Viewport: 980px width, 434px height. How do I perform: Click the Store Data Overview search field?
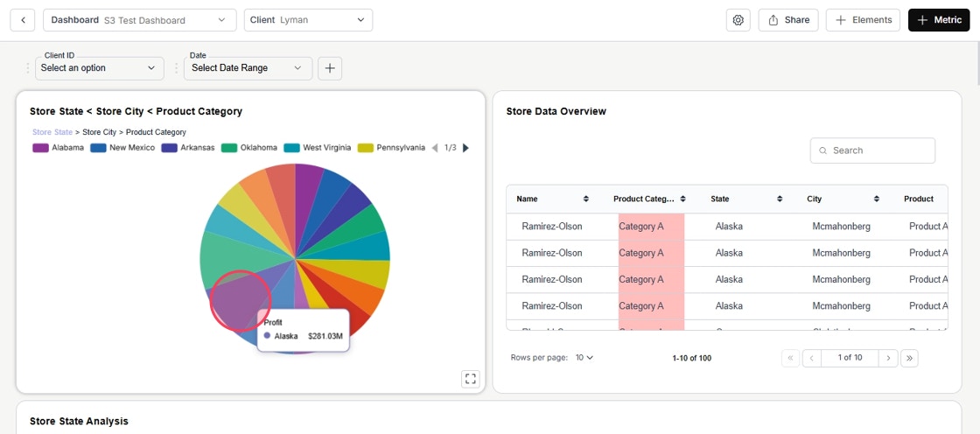pos(872,150)
